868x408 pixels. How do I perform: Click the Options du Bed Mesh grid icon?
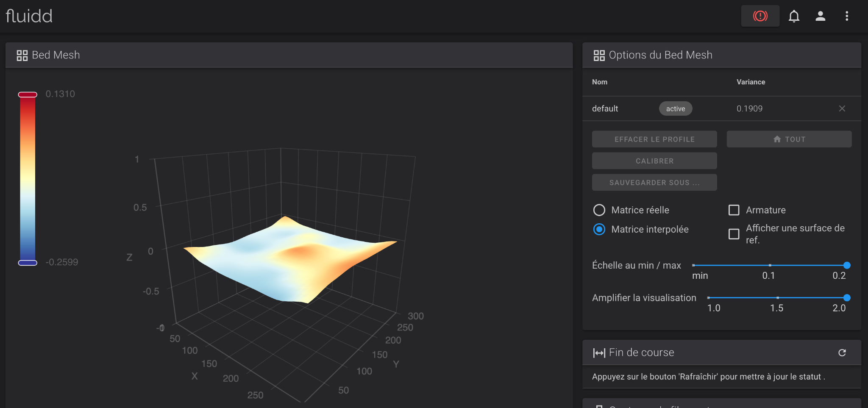(x=599, y=56)
